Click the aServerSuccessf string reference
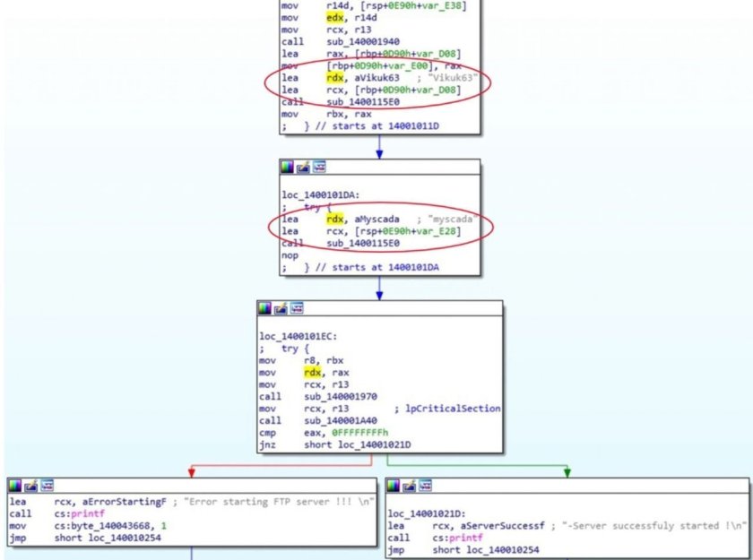 [503, 526]
